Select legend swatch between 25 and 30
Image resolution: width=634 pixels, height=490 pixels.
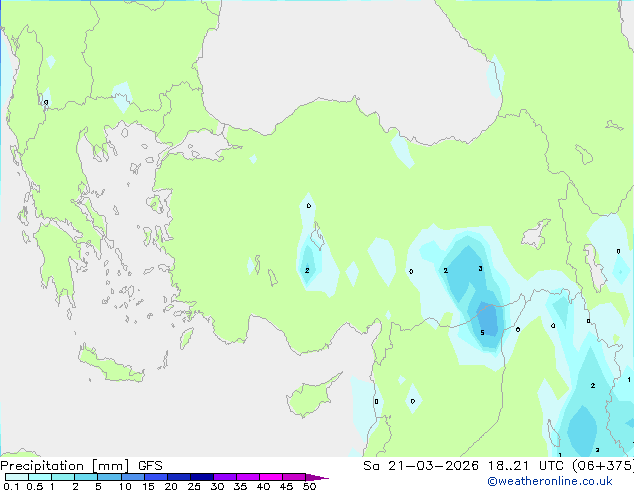(x=202, y=477)
